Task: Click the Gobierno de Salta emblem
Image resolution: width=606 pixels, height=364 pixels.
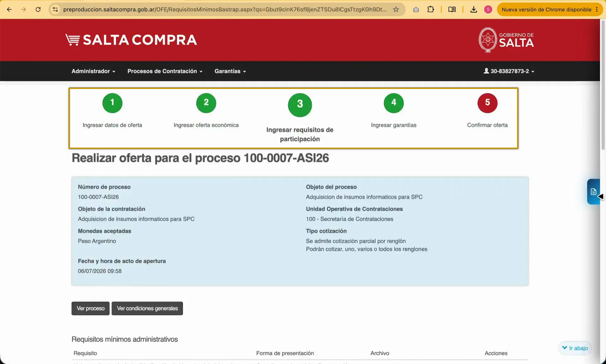Action: point(506,40)
